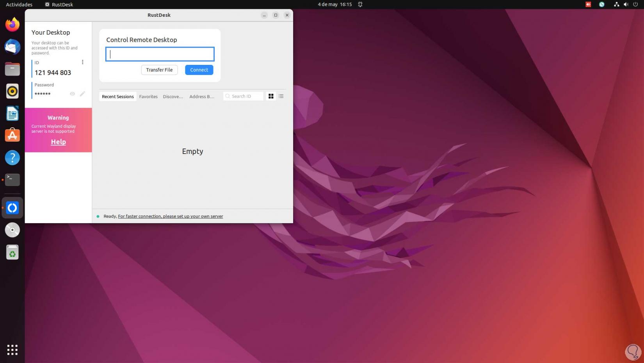Open the ID options three-dot menu
Screen dimensions: 644x363
(82, 62)
